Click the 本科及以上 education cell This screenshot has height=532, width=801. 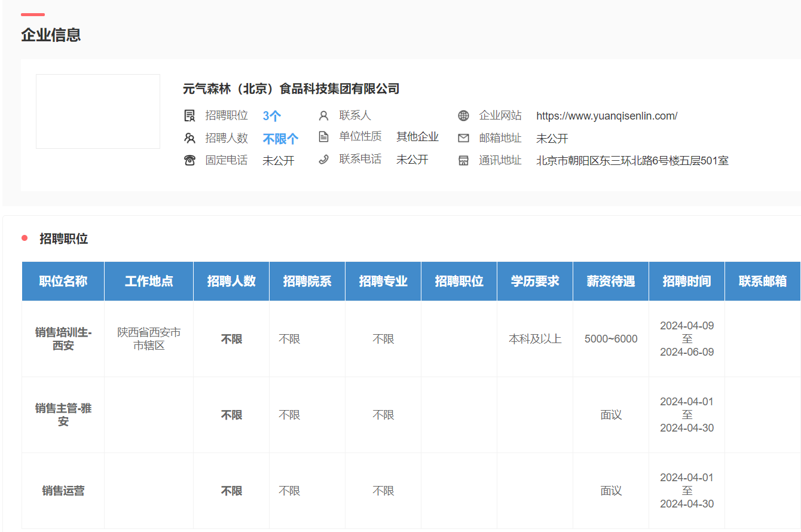(x=535, y=339)
